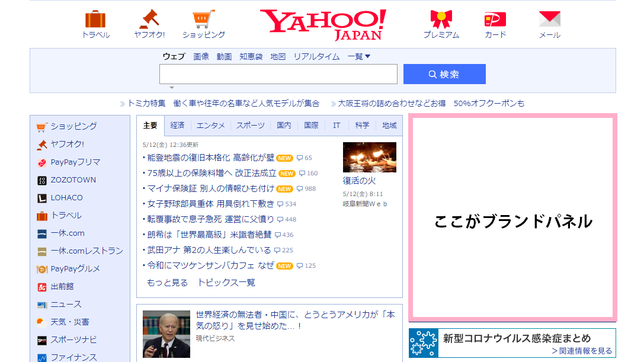Switch to the 科学 news tab
The image size is (644, 362).
(x=362, y=126)
